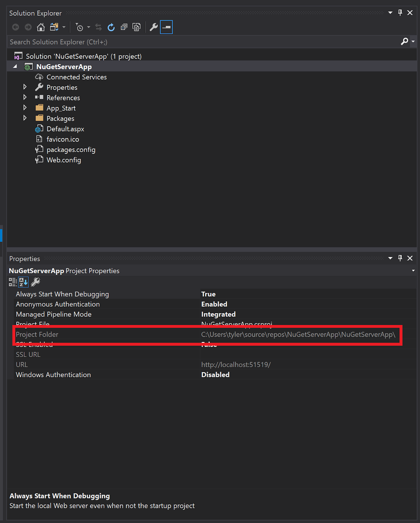Select the App_Start folder
This screenshot has height=523, width=420.
61,108
